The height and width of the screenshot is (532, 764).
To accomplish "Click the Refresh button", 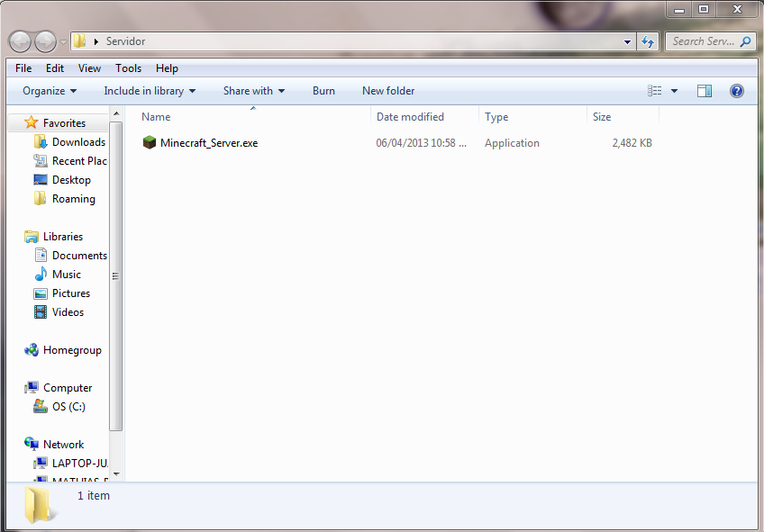I will click(648, 42).
